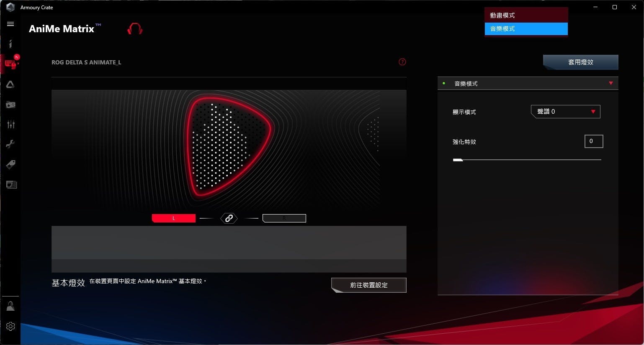Viewport: 644px width, 345px height.
Task: Open the Settings gear icon
Action: click(x=10, y=326)
